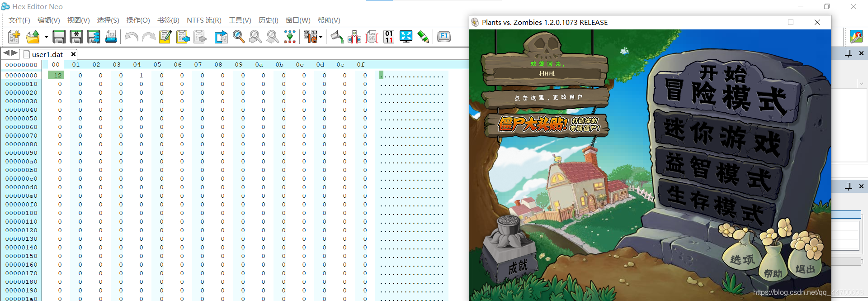The width and height of the screenshot is (868, 301).
Task: Click the Find Next magnifier icon
Action: pos(256,37)
